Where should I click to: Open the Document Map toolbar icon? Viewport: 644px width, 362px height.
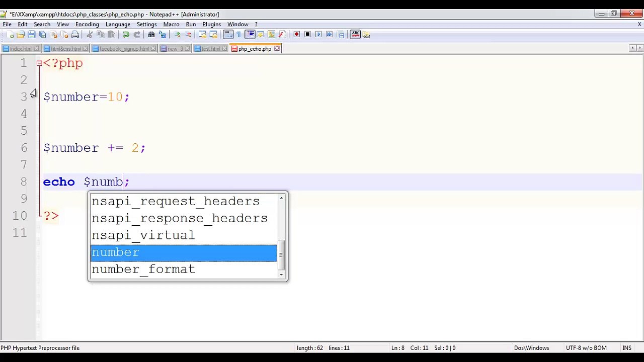tap(271, 35)
